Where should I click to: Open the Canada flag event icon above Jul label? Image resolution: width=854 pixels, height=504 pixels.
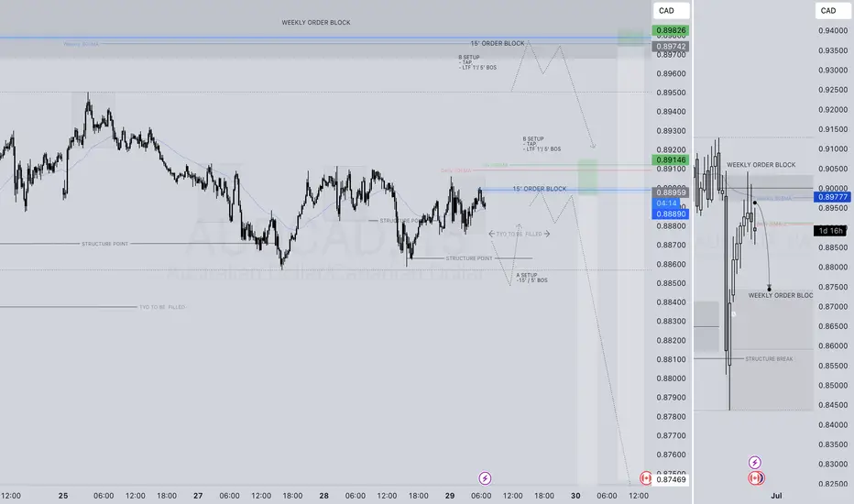click(x=755, y=477)
